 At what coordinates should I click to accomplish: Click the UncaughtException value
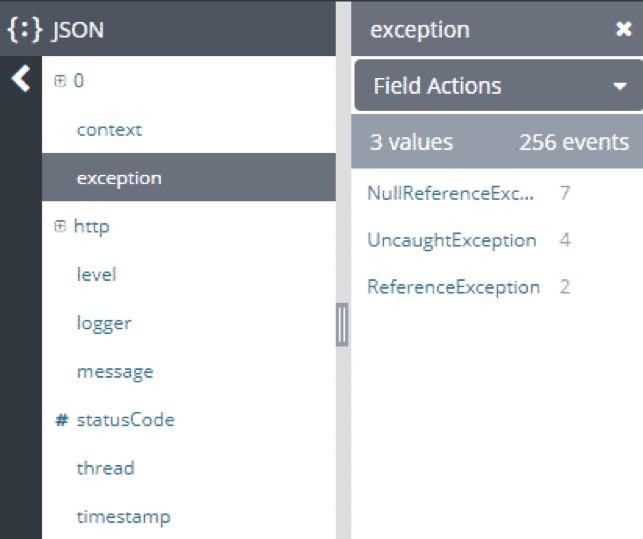(x=451, y=240)
